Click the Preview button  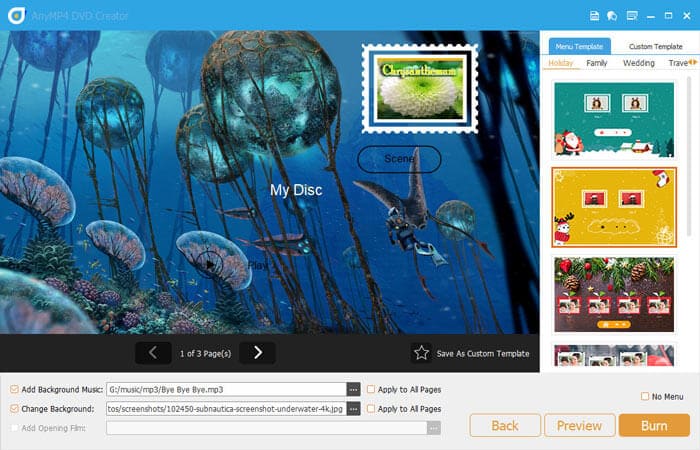click(579, 425)
